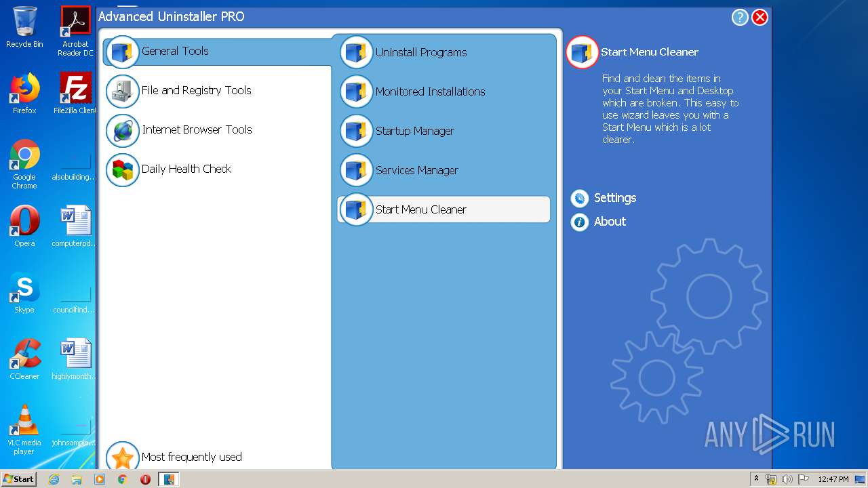Select the computerpd Word document icon
This screenshot has width=868, height=488.
click(75, 226)
